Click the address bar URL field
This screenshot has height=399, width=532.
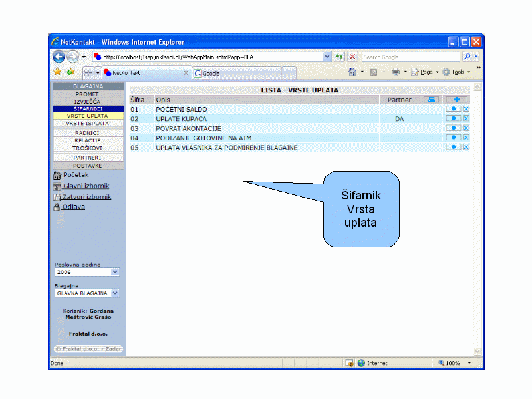(x=211, y=57)
